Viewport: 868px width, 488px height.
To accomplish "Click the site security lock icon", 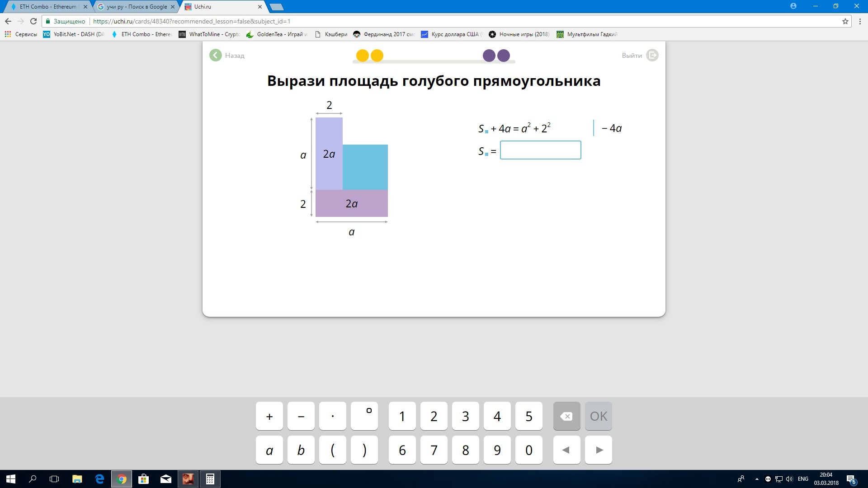I will tap(47, 21).
